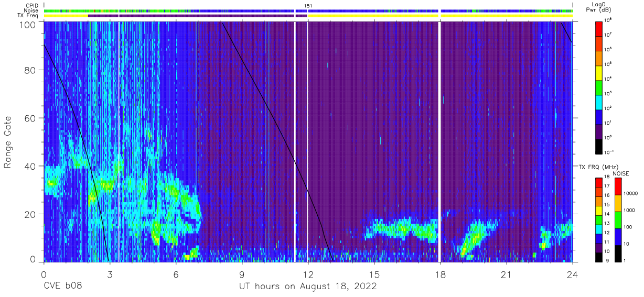Click the 18 label on TX FRQ colorbar
The image size is (644, 297).
(x=608, y=178)
